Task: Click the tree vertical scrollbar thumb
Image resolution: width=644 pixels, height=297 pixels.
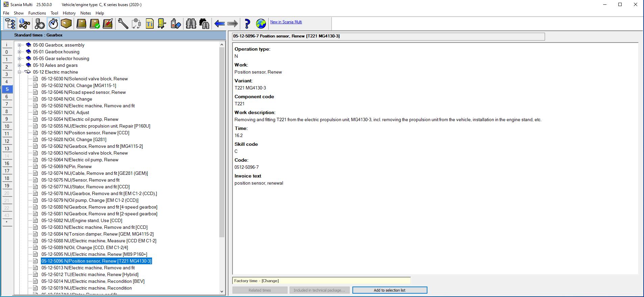Action: coord(222,142)
